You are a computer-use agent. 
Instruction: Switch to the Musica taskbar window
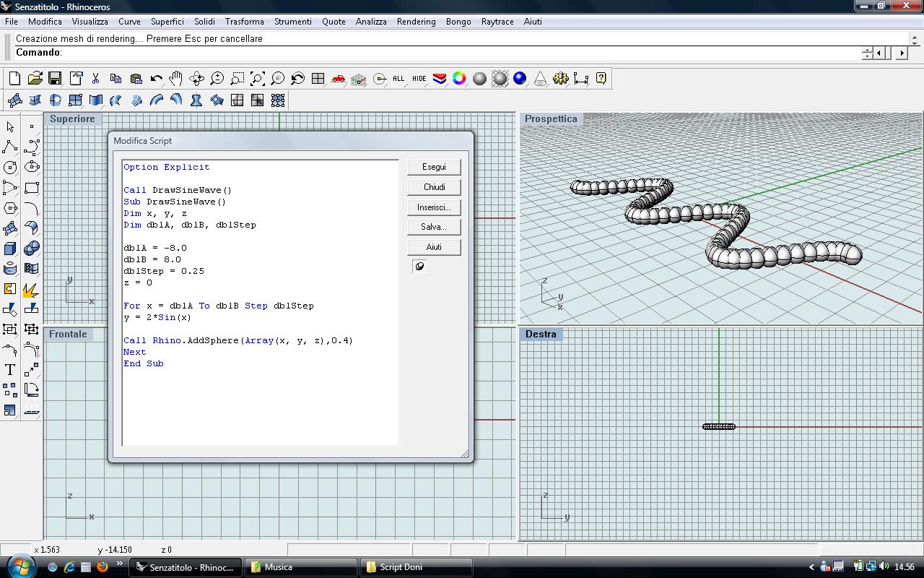300,567
